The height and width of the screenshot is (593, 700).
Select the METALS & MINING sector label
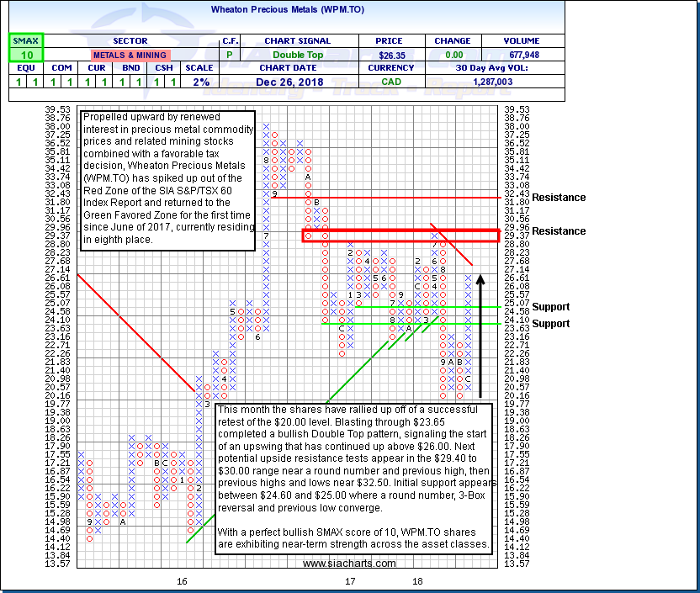tap(130, 55)
